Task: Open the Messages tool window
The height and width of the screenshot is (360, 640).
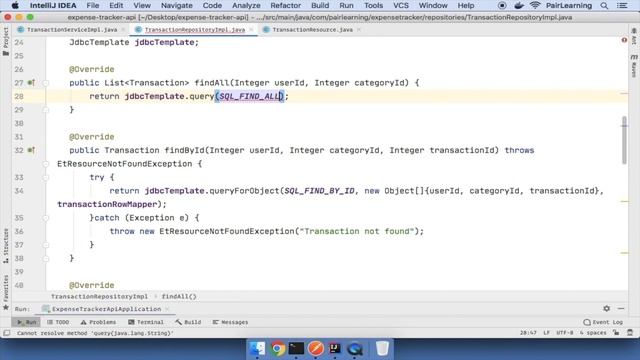Action: (230, 322)
